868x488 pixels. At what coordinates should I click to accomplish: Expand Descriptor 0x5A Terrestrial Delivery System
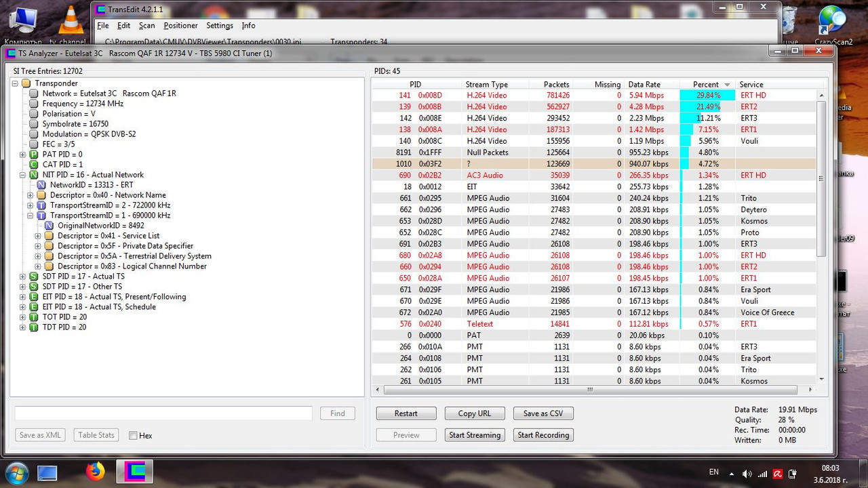(38, 256)
